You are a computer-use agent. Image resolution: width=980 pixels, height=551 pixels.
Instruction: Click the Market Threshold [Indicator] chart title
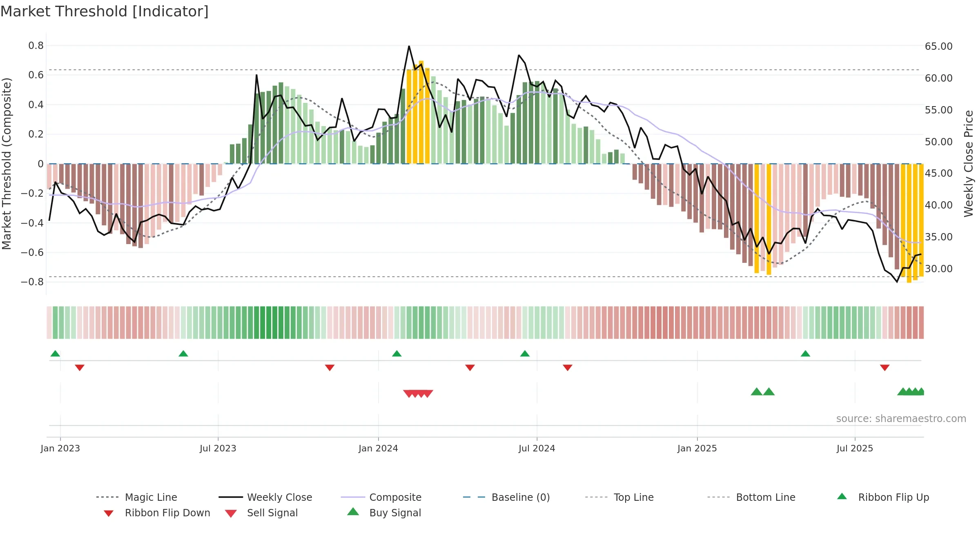pyautogui.click(x=105, y=11)
